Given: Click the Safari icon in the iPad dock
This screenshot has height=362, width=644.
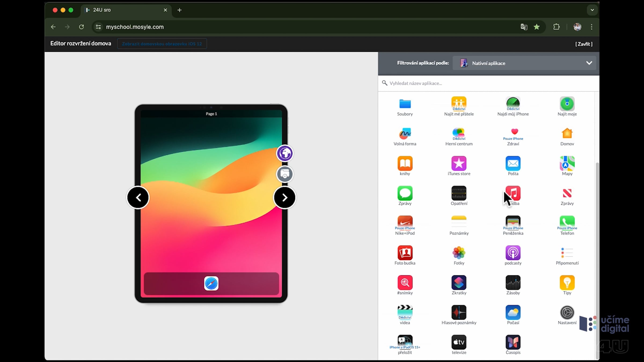Looking at the screenshot, I should point(211,283).
